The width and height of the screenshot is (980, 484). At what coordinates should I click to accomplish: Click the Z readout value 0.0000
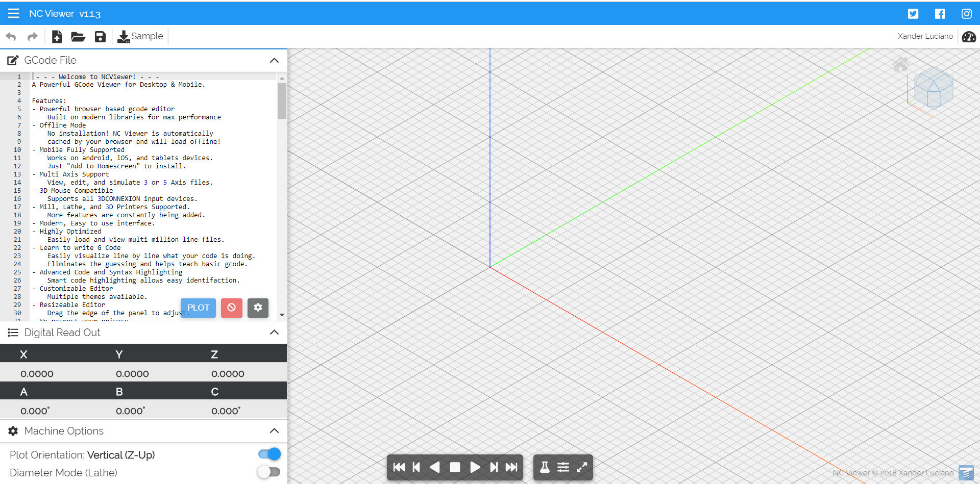click(x=228, y=374)
